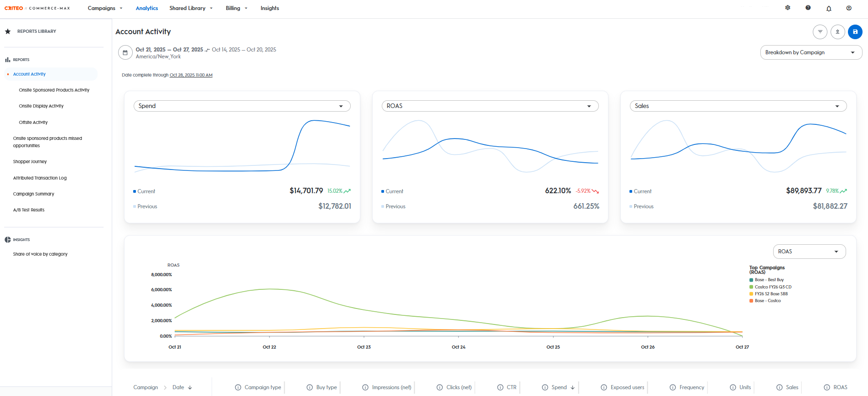This screenshot has height=396, width=868.
Task: Click the filter icon button
Action: click(x=820, y=32)
